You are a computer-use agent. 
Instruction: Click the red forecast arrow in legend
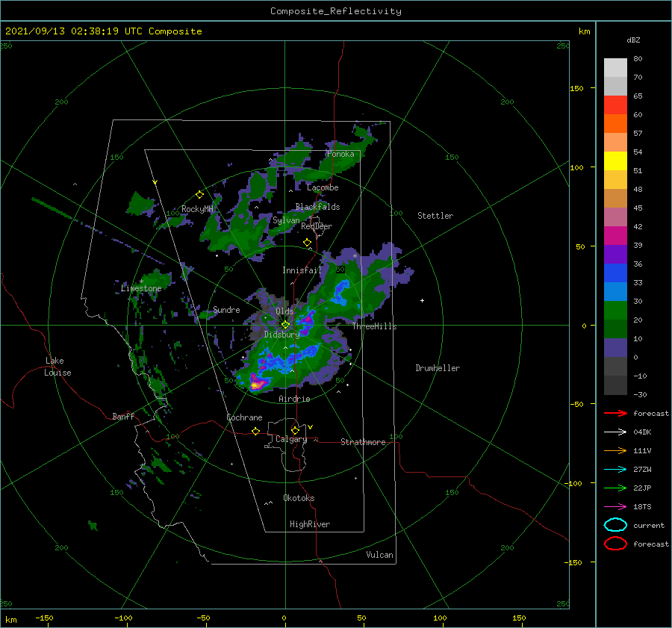[x=615, y=413]
